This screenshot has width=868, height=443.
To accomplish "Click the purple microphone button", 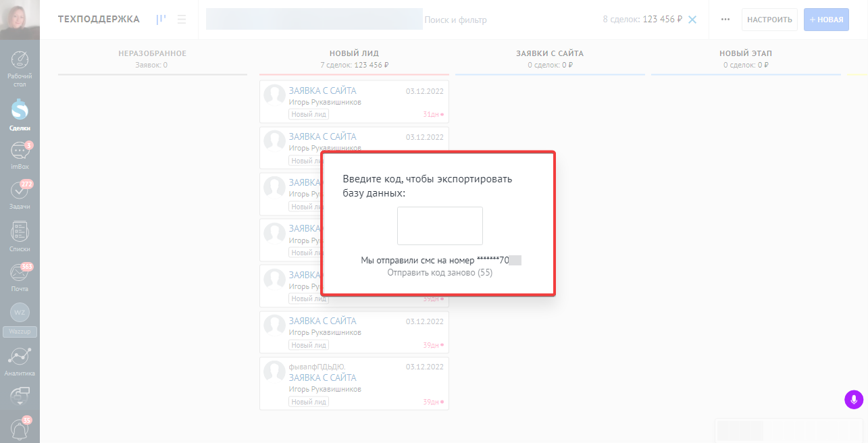I will (854, 399).
